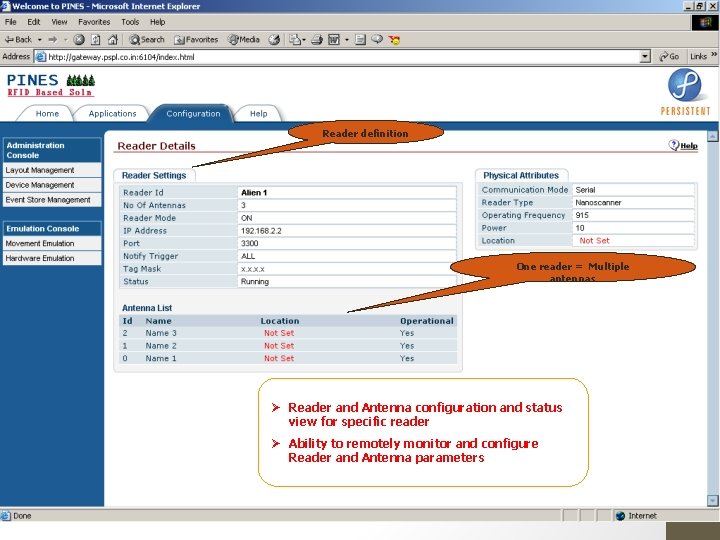Click the Reader Type value 'Nanoscanner'
This screenshot has height=540, width=720.
[x=598, y=202]
